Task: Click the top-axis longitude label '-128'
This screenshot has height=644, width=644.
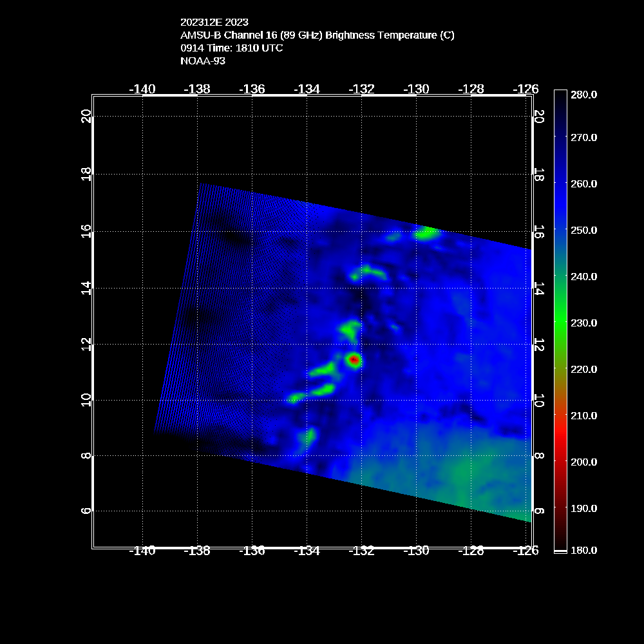Action: pyautogui.click(x=471, y=89)
